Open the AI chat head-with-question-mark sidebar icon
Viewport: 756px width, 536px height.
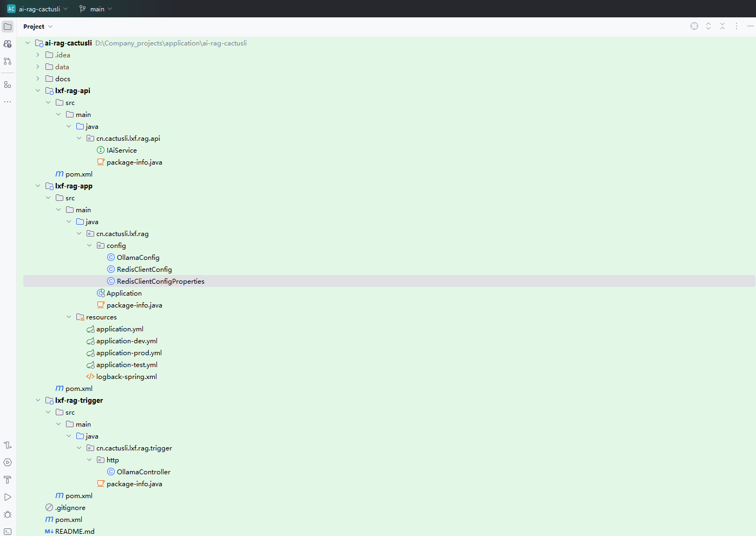coord(8,44)
